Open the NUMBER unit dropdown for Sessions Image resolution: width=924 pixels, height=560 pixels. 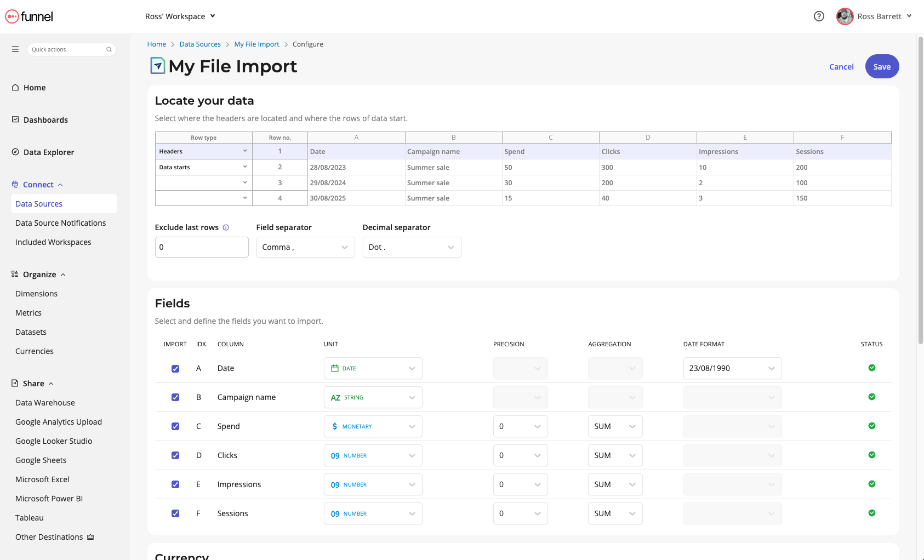[373, 513]
